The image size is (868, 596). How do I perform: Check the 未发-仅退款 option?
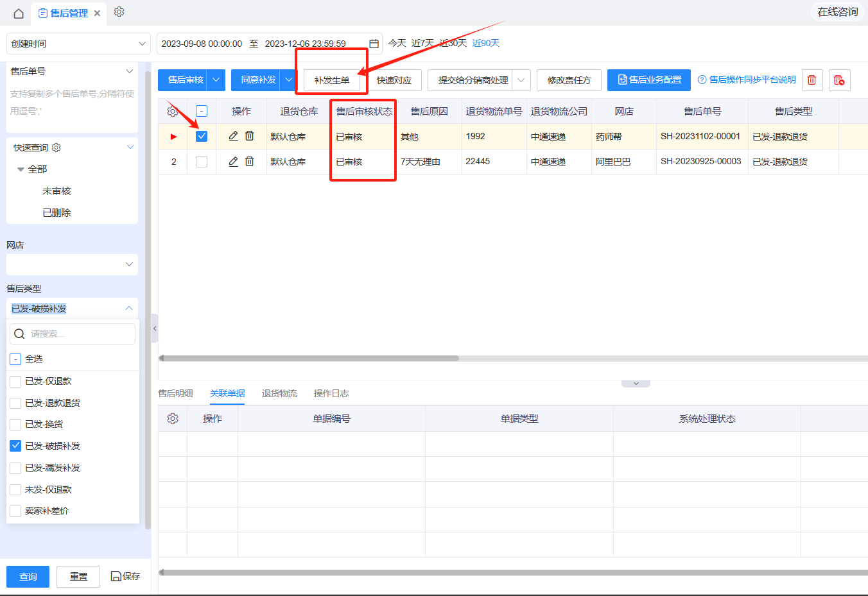click(x=15, y=490)
